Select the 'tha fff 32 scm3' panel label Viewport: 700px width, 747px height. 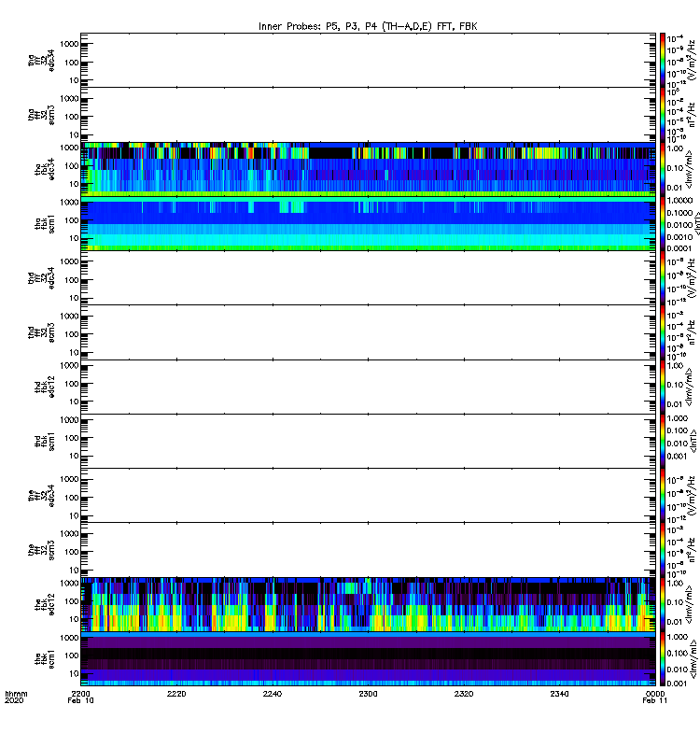[41, 115]
